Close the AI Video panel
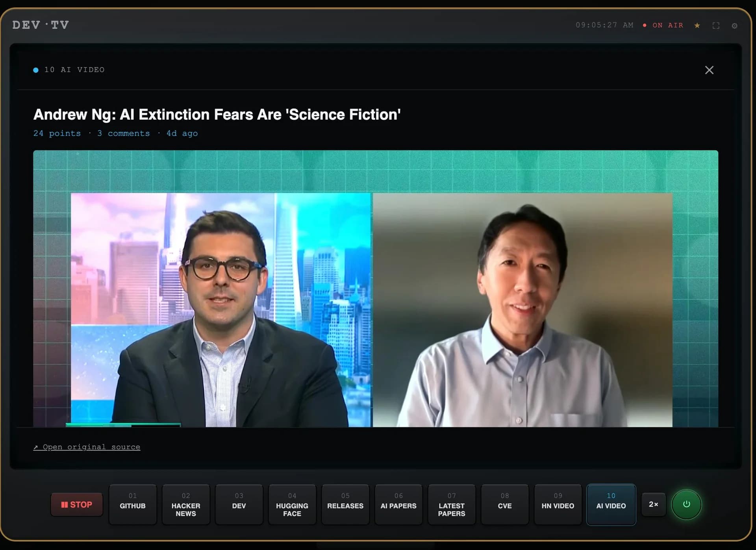This screenshot has height=550, width=756. (709, 70)
